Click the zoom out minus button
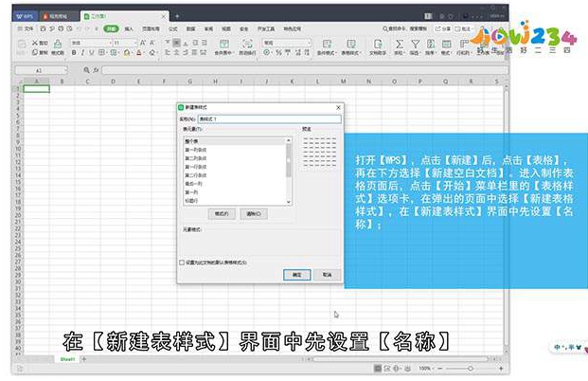Image resolution: width=588 pixels, height=381 pixels. 440,369
